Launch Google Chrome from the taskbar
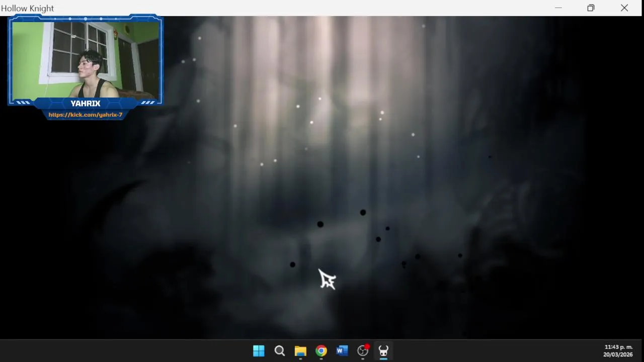The width and height of the screenshot is (644, 362). pos(321,351)
